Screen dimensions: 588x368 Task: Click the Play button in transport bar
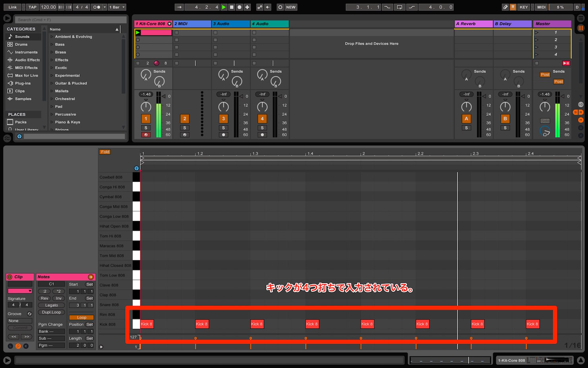click(x=224, y=7)
